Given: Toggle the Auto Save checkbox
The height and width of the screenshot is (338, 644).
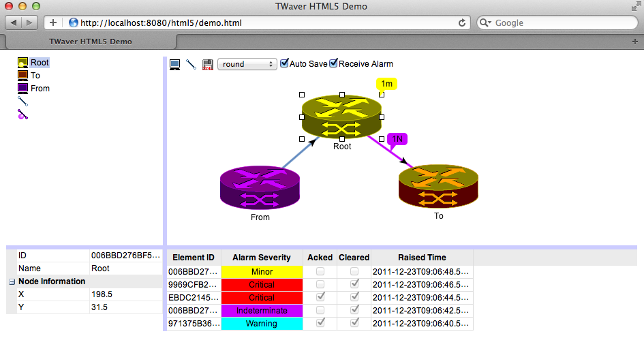Looking at the screenshot, I should coord(284,63).
